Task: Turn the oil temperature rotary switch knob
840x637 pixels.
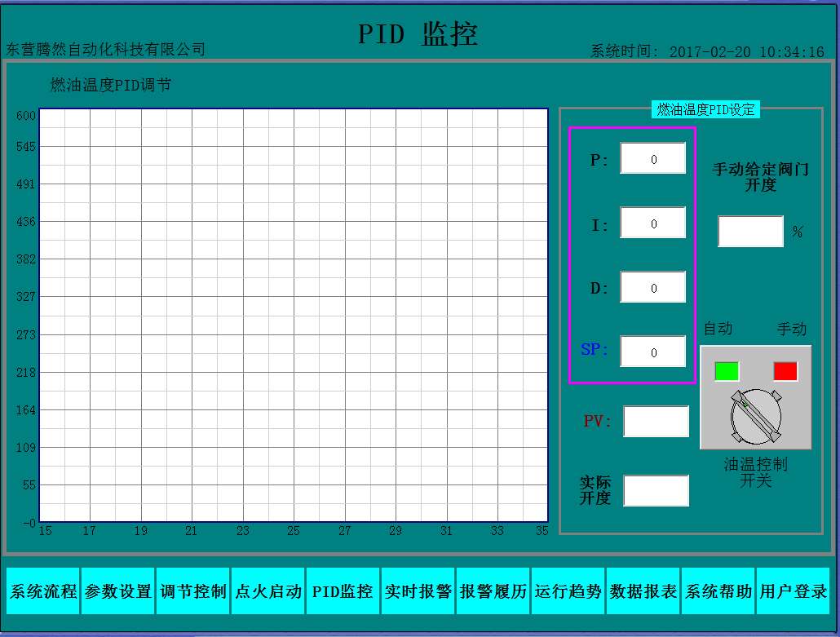Action: coord(755,416)
